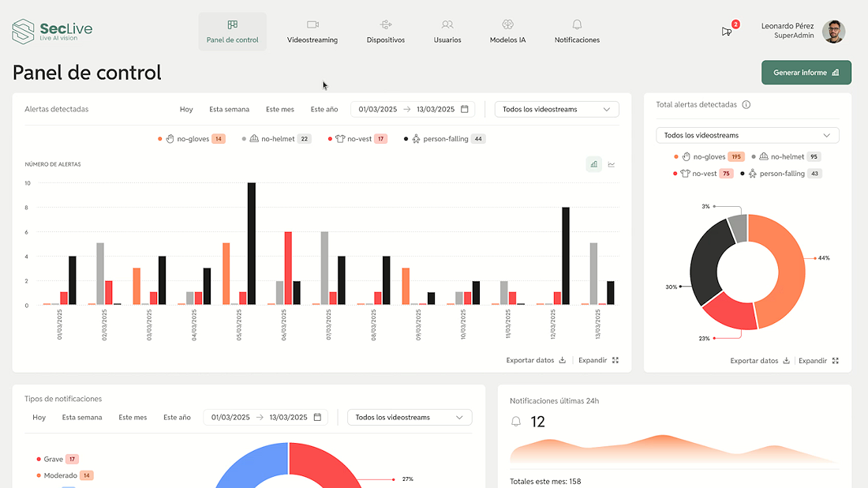
Task: Switch to line chart view icon
Action: pos(611,164)
